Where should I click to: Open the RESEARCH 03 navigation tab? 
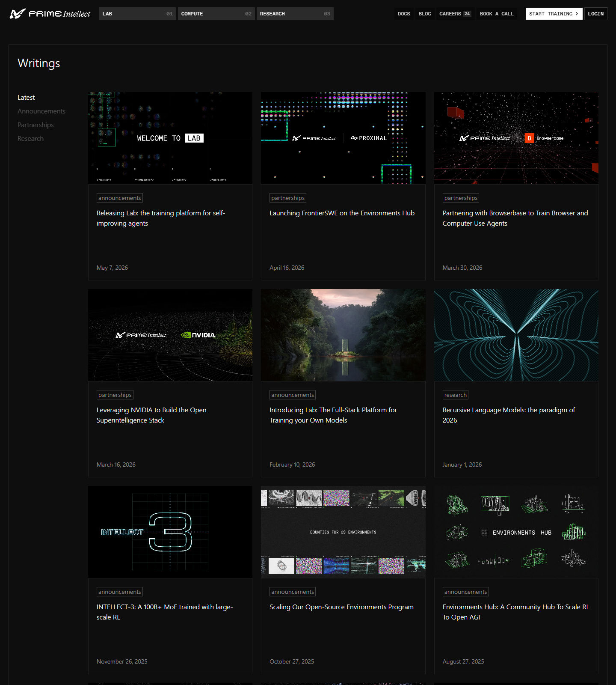click(295, 14)
